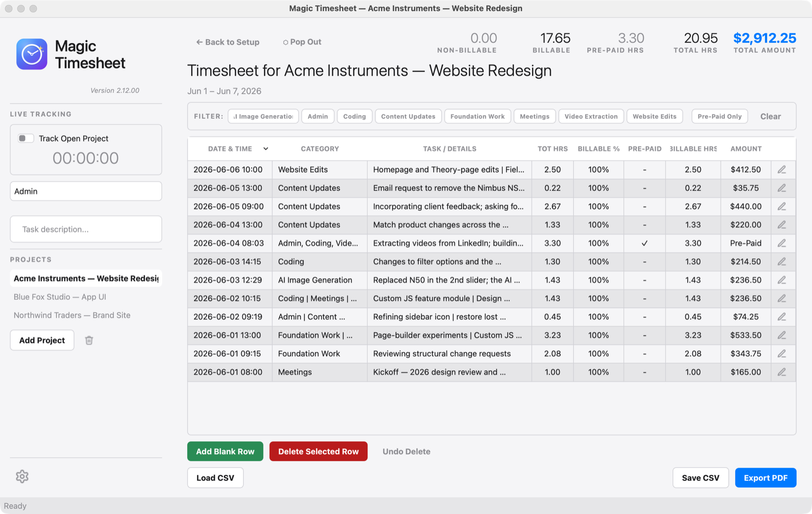The image size is (812, 514).
Task: Open settings via the gear icon
Action: (x=22, y=476)
